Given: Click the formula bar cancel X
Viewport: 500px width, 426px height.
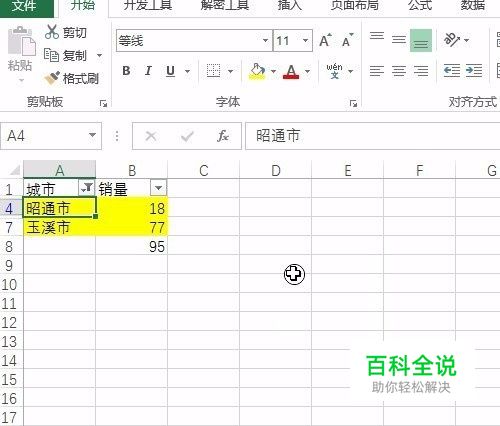Looking at the screenshot, I should pyautogui.click(x=151, y=136).
